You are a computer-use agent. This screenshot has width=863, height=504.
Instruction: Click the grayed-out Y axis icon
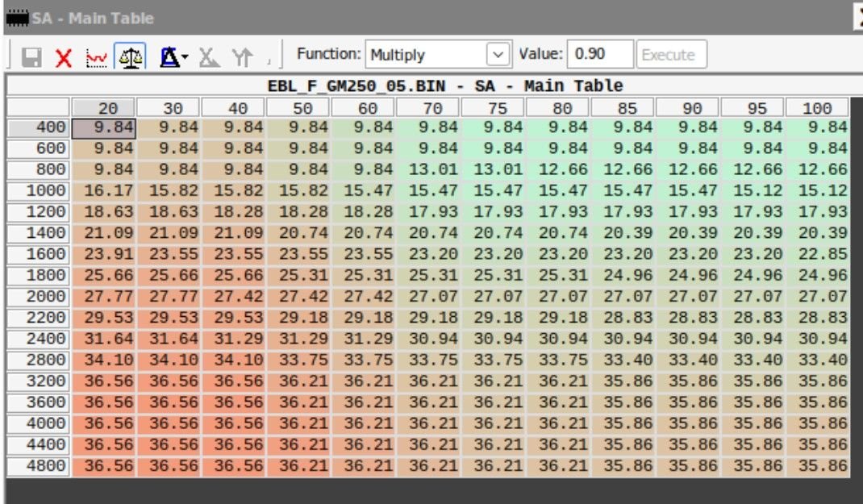click(241, 56)
